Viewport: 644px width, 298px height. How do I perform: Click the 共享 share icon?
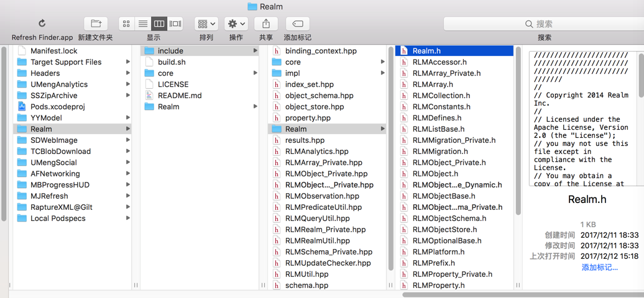click(265, 24)
